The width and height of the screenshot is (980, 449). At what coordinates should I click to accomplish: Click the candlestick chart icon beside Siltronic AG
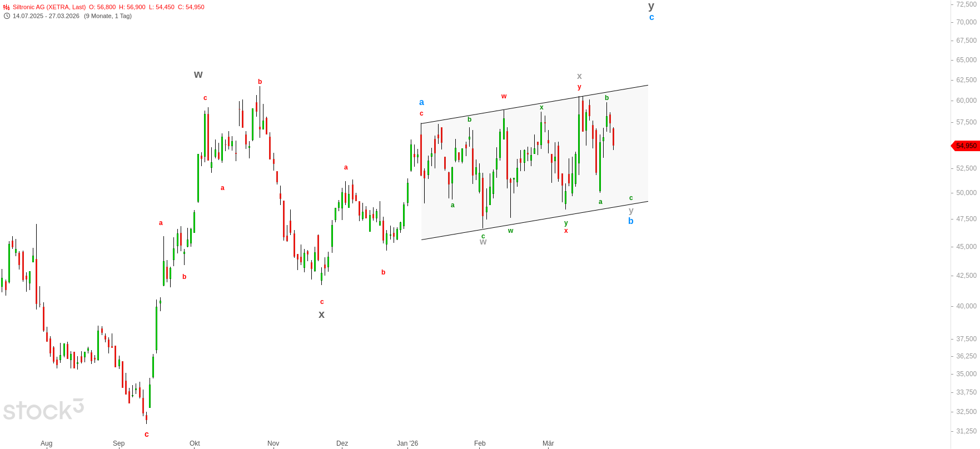pyautogui.click(x=7, y=7)
